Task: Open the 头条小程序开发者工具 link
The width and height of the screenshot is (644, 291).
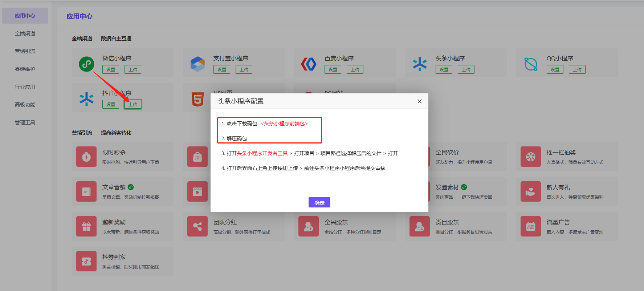Action: point(262,153)
